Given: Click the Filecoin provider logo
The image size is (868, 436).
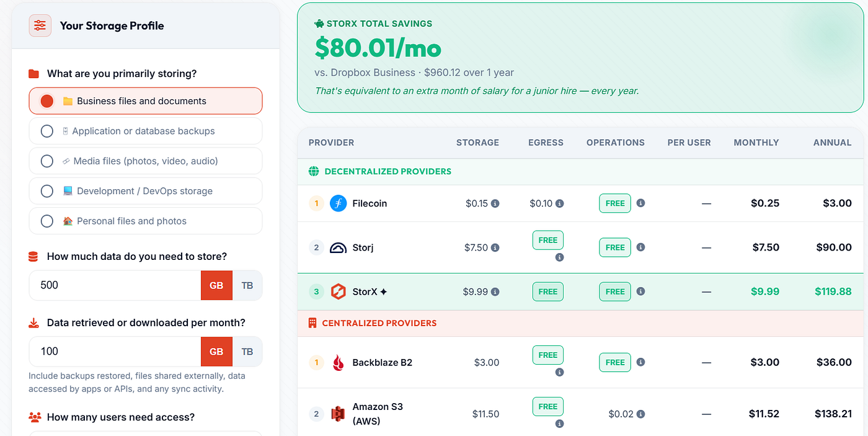Looking at the screenshot, I should 338,203.
